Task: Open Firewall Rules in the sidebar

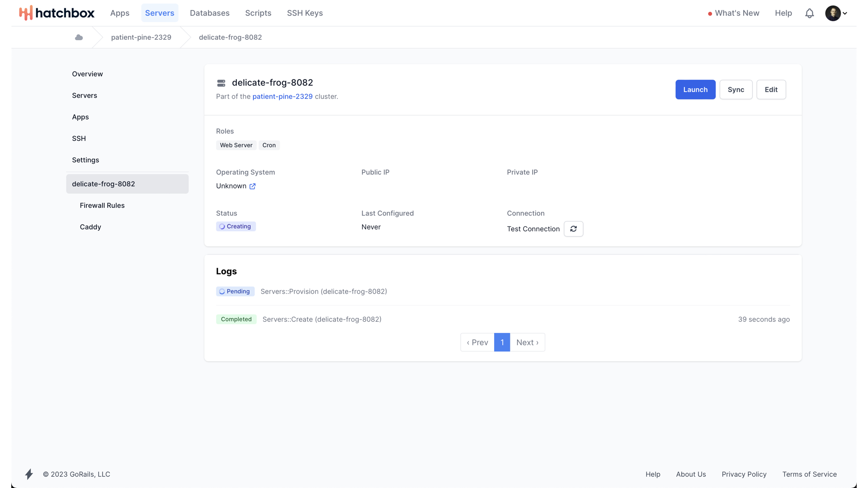Action: pos(102,206)
